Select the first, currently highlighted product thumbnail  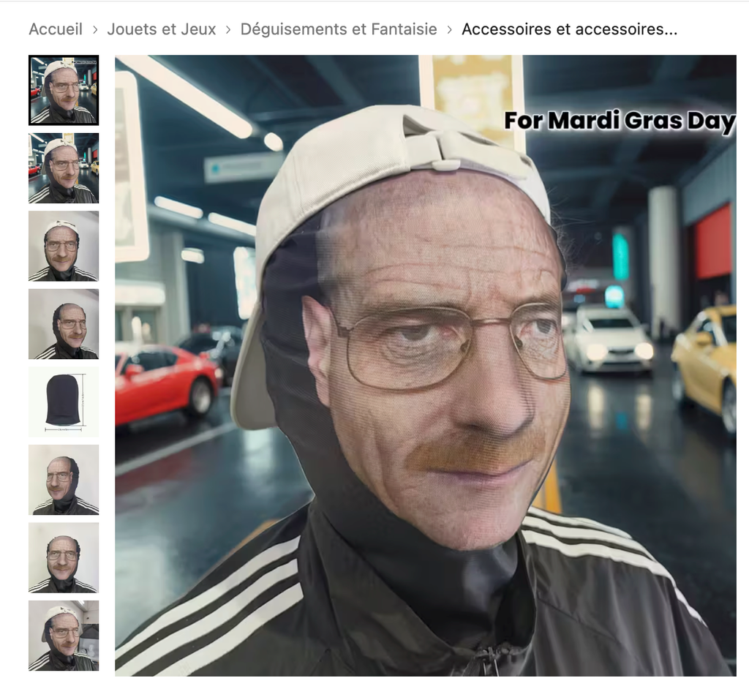coord(64,90)
